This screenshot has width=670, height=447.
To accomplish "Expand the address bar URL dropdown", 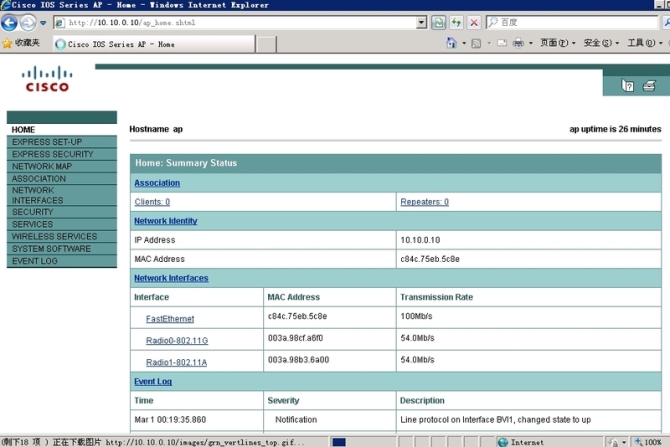I will pyautogui.click(x=421, y=22).
